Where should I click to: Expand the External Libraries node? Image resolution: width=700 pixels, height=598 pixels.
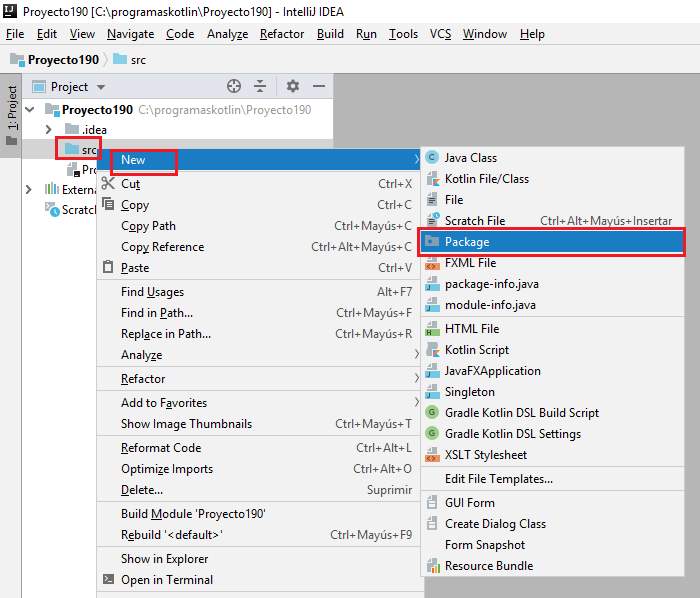(x=29, y=190)
